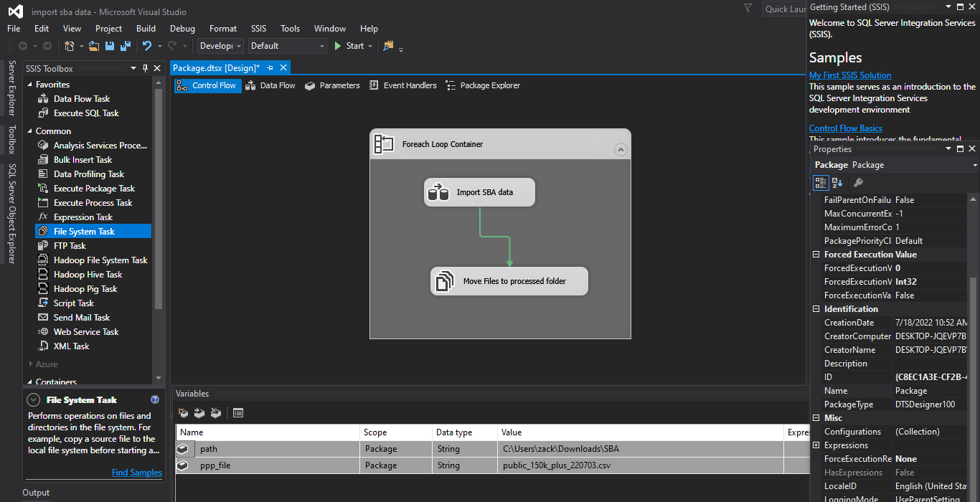980x502 pixels.
Task: Select the File System Task in toolbox
Action: tap(93, 232)
